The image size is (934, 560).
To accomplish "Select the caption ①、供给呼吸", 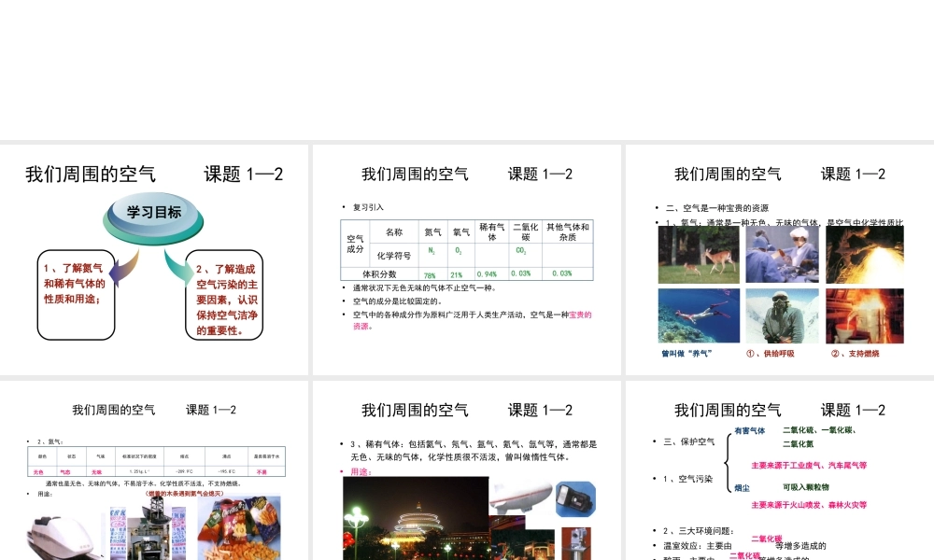I will coord(771,354).
